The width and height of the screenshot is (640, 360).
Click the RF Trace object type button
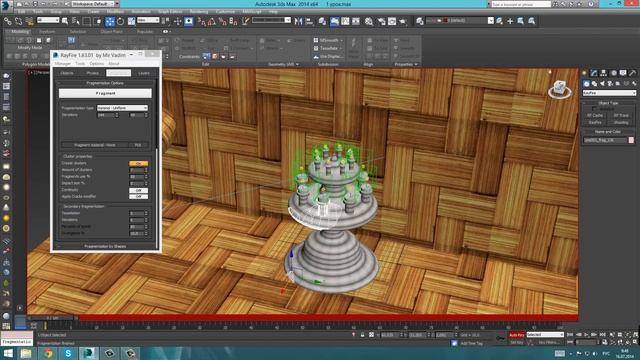coord(621,116)
